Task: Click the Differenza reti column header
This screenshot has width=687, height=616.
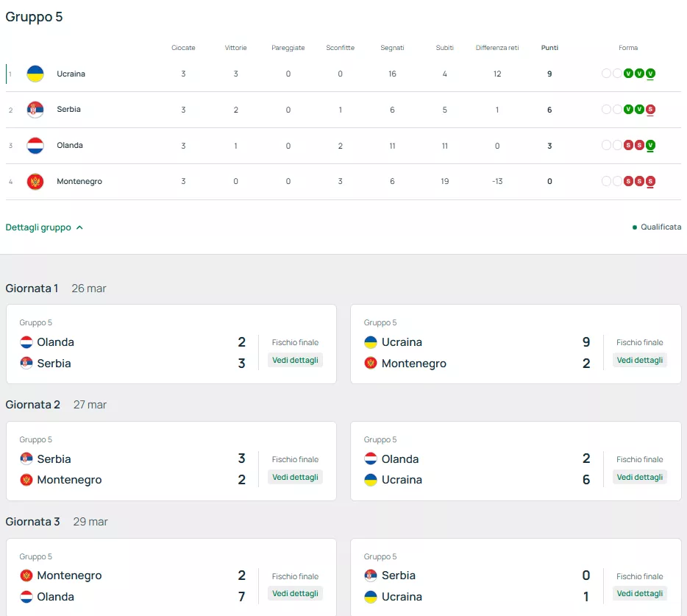Action: [x=497, y=48]
